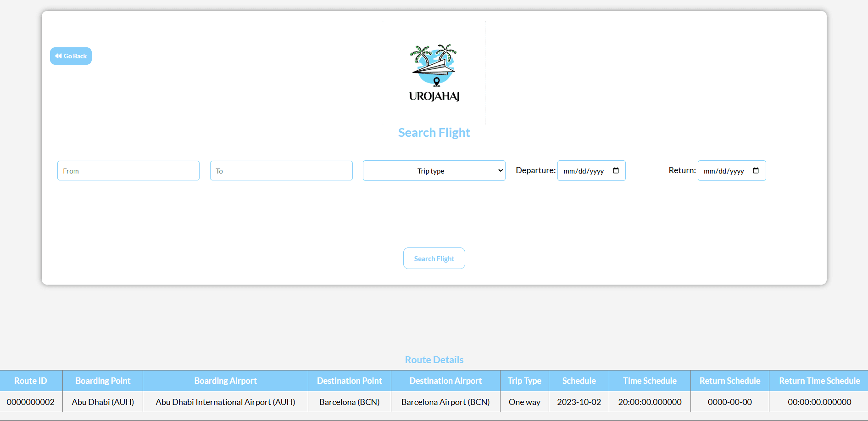Open the Return date calendar picker icon
Screen dimensions: 868x421
(756, 171)
